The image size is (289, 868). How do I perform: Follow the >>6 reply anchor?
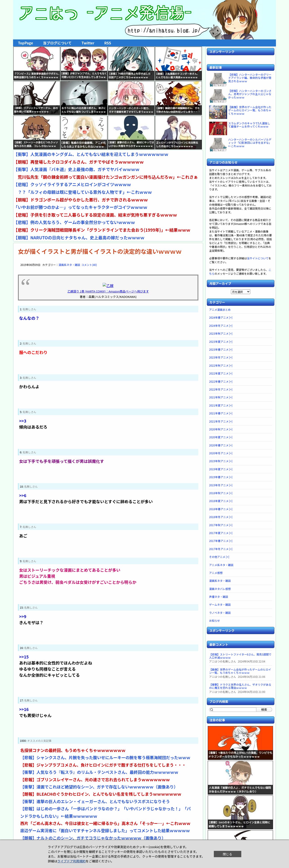coord(23,496)
